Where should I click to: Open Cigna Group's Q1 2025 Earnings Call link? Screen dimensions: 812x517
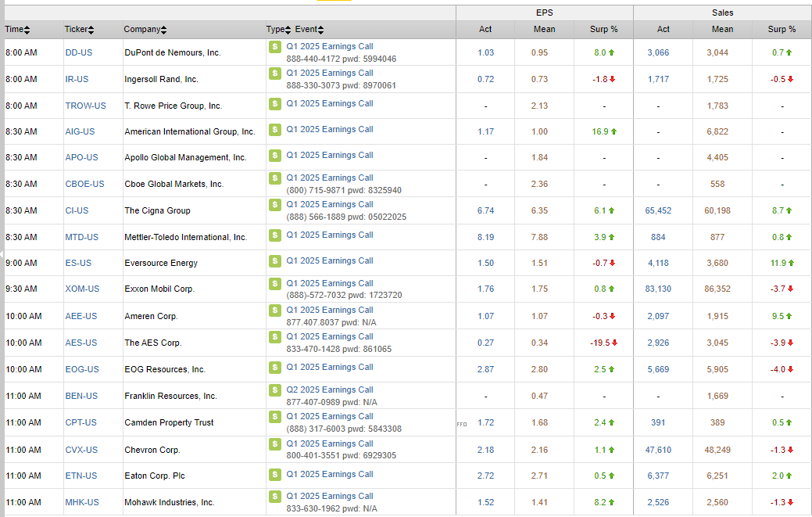[x=330, y=205]
